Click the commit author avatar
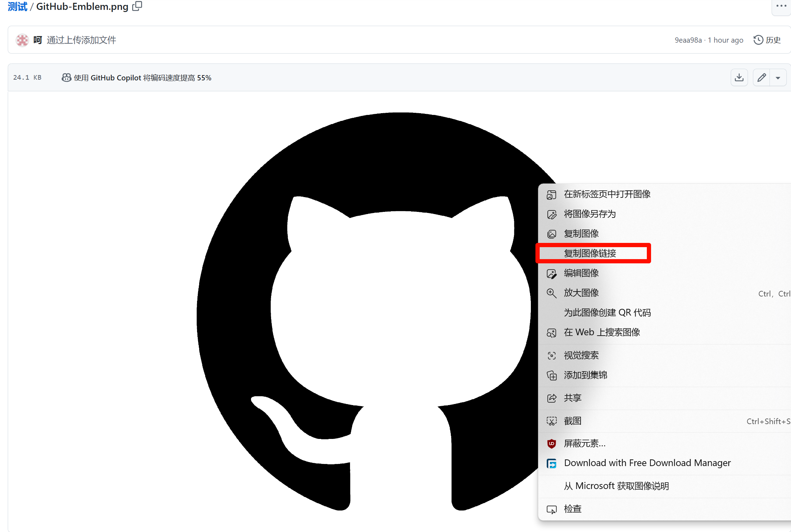This screenshot has height=532, width=791. pos(22,40)
